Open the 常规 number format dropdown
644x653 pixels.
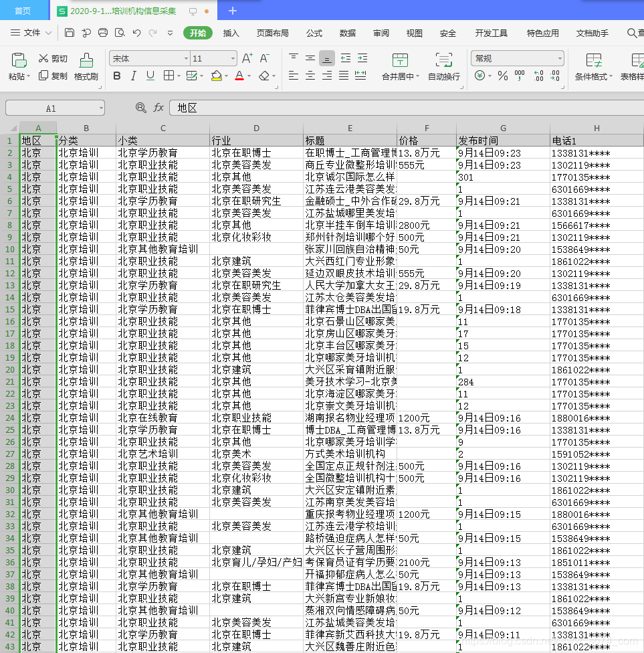pyautogui.click(x=518, y=58)
